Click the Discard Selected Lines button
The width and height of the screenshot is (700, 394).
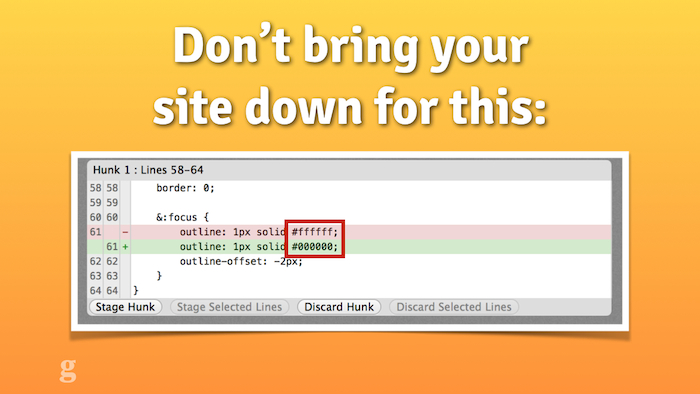click(x=454, y=307)
